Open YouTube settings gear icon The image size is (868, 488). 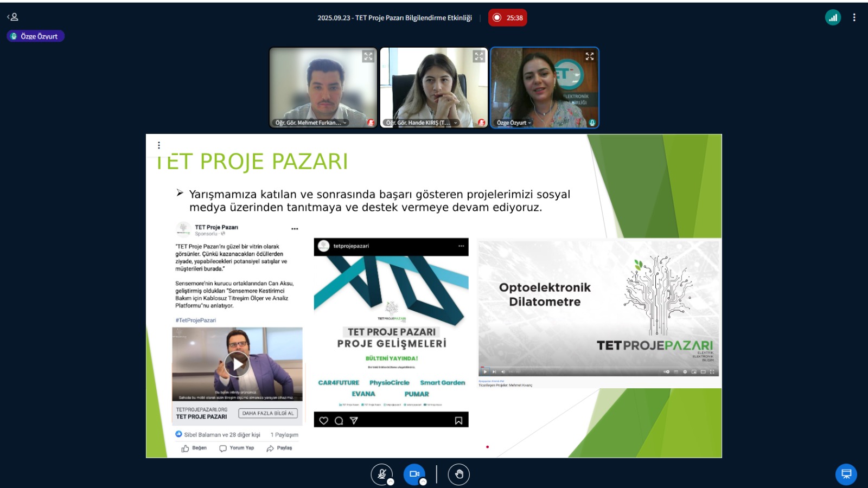click(x=685, y=372)
